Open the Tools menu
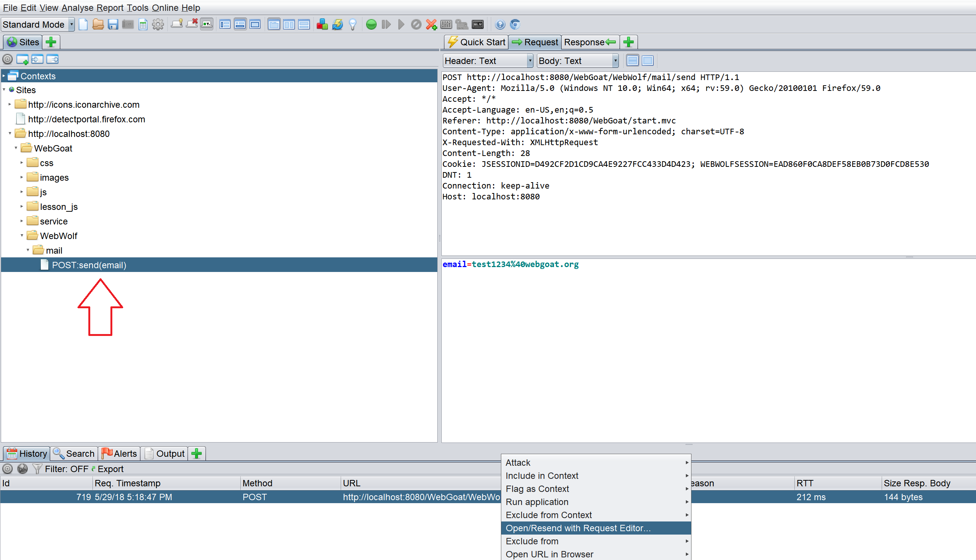The image size is (976, 560). [x=137, y=8]
